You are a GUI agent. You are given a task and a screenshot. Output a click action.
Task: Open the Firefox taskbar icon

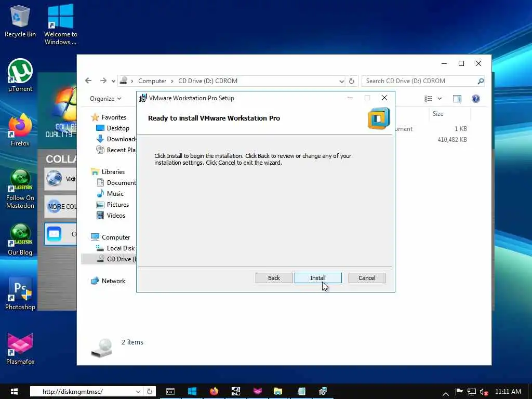pyautogui.click(x=214, y=391)
